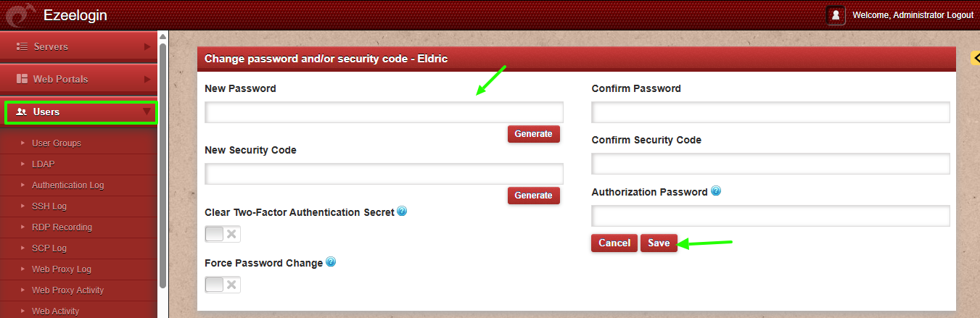Enable the Force Password Change switch
Viewport: 980px width, 318px height.
223,285
